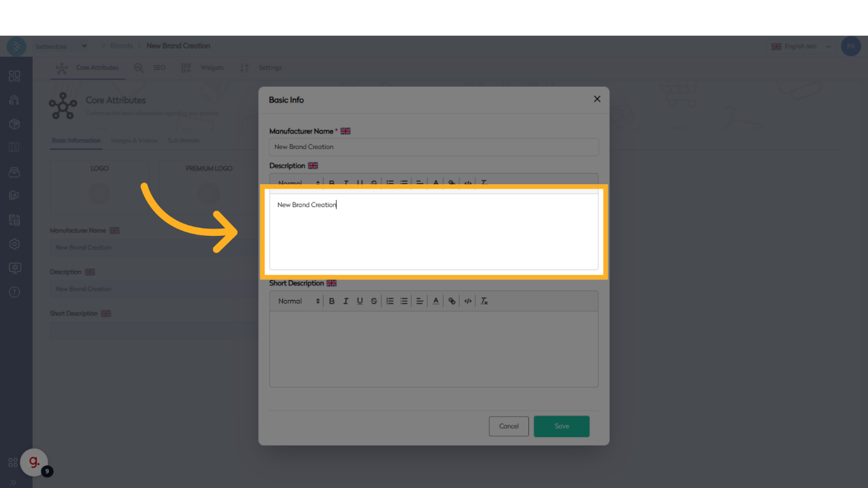Open the products box icon in sidebar

point(14,124)
